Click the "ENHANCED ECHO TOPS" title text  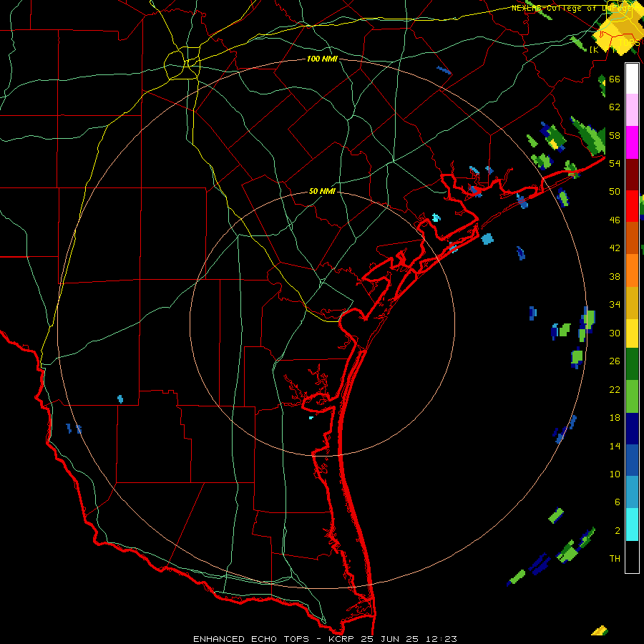(251, 639)
